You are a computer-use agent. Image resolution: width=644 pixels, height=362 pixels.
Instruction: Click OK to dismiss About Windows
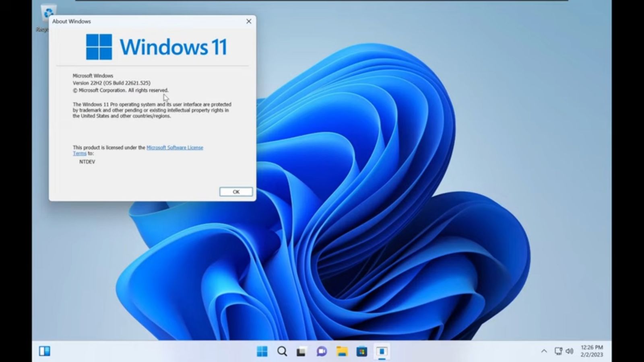tap(235, 192)
